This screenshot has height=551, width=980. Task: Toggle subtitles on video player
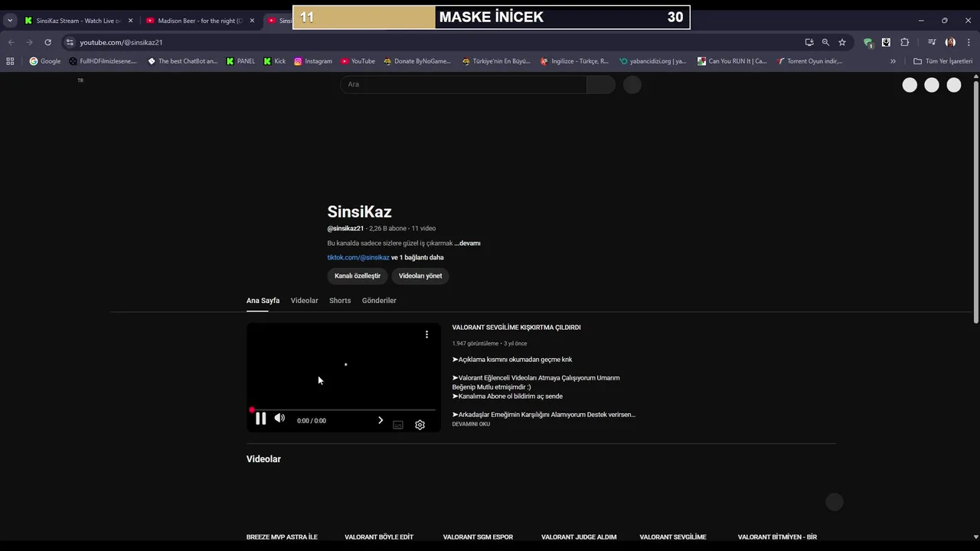(x=398, y=425)
